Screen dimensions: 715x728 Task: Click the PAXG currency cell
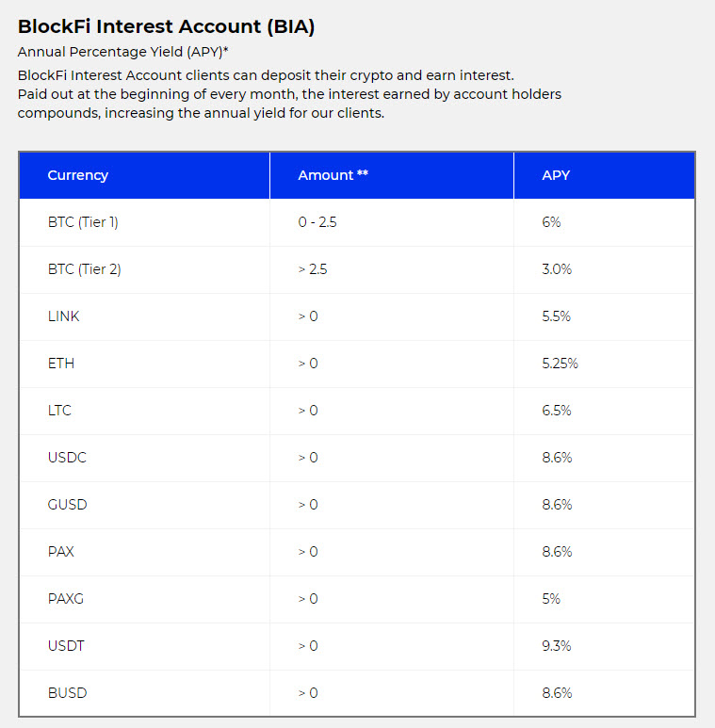click(65, 599)
